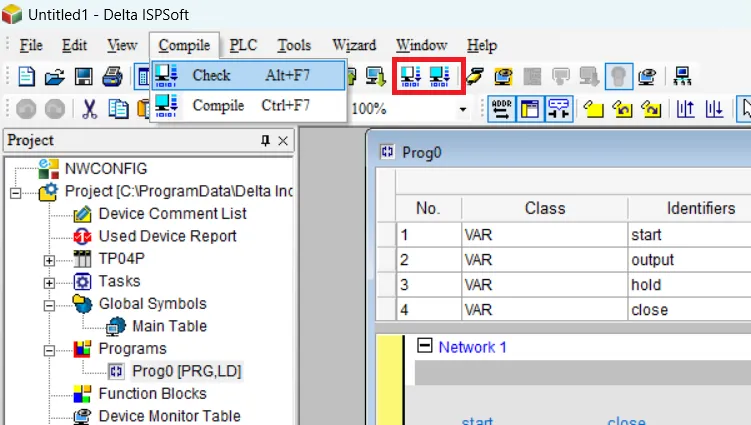This screenshot has height=425, width=751.
Task: Click the Compile toolbar icon in red box
Action: [x=439, y=76]
